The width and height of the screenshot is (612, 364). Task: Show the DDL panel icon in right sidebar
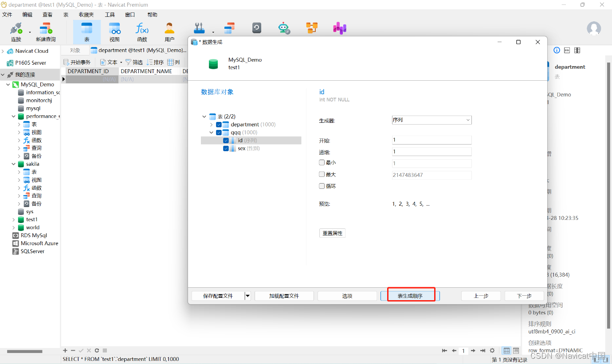[567, 50]
